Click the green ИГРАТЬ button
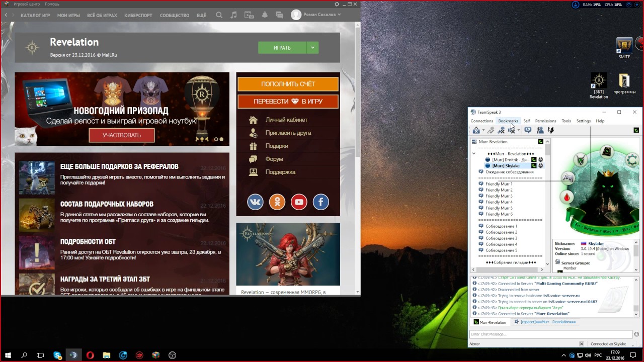644x362 pixels. [x=282, y=48]
